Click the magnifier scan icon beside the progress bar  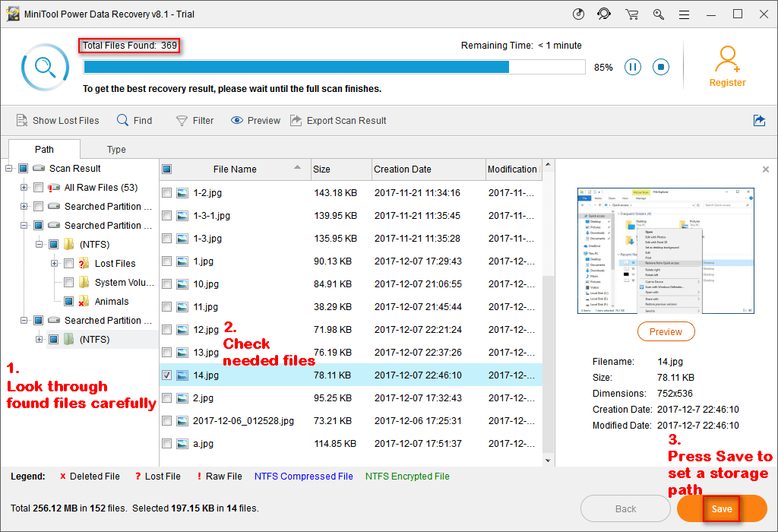[45, 67]
